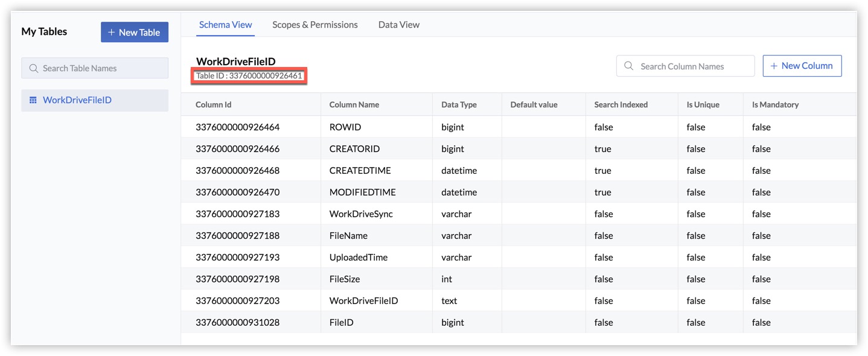868x356 pixels.
Task: Click the Table ID text under the title
Action: (249, 76)
